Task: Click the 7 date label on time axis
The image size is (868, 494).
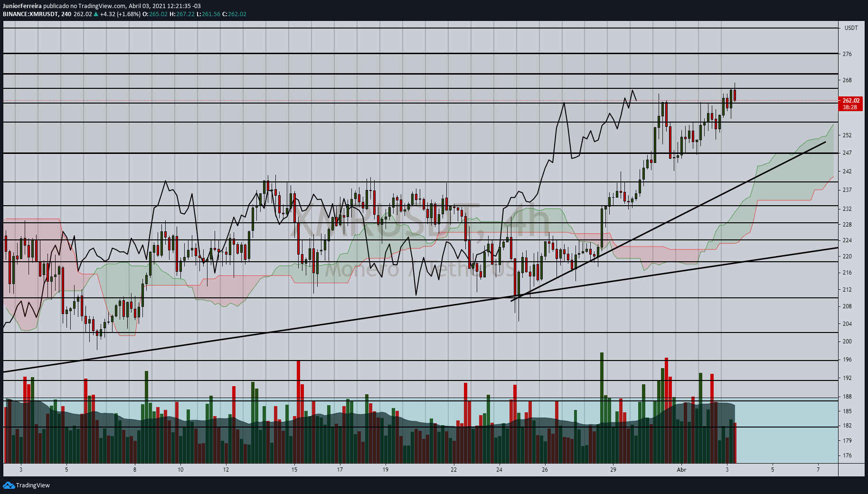Action: pyautogui.click(x=818, y=470)
